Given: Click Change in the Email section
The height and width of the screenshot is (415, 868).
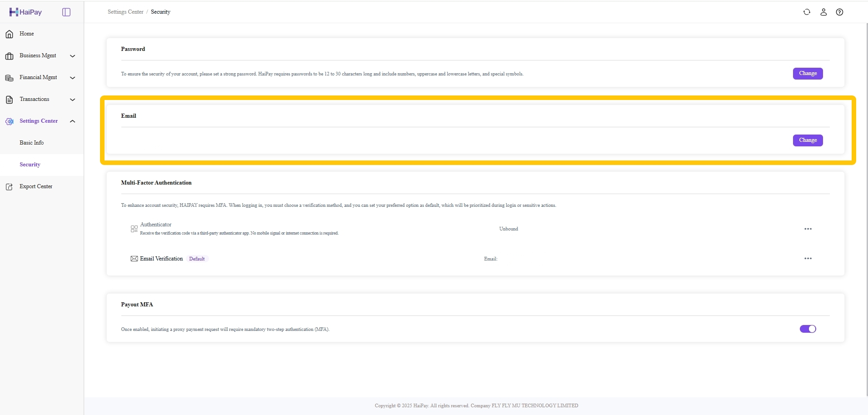Looking at the screenshot, I should coord(808,140).
